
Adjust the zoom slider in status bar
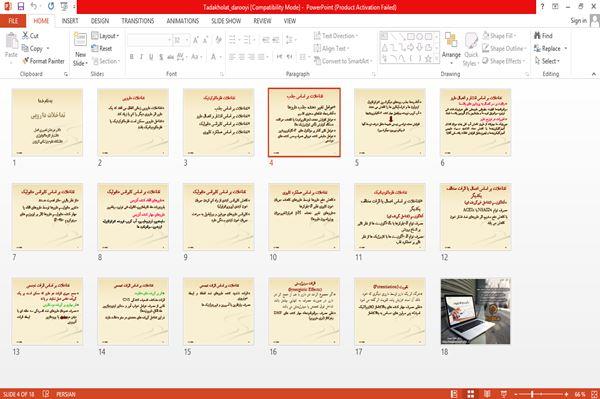pyautogui.click(x=532, y=394)
